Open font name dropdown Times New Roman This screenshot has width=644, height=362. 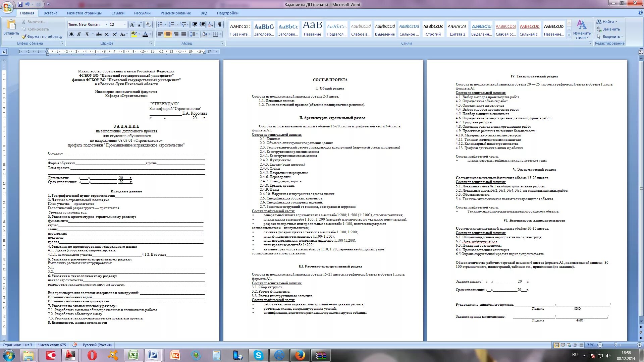(x=107, y=24)
